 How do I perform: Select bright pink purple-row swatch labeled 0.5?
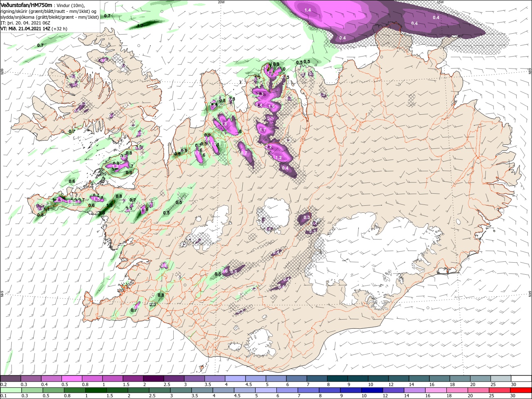(71, 379)
